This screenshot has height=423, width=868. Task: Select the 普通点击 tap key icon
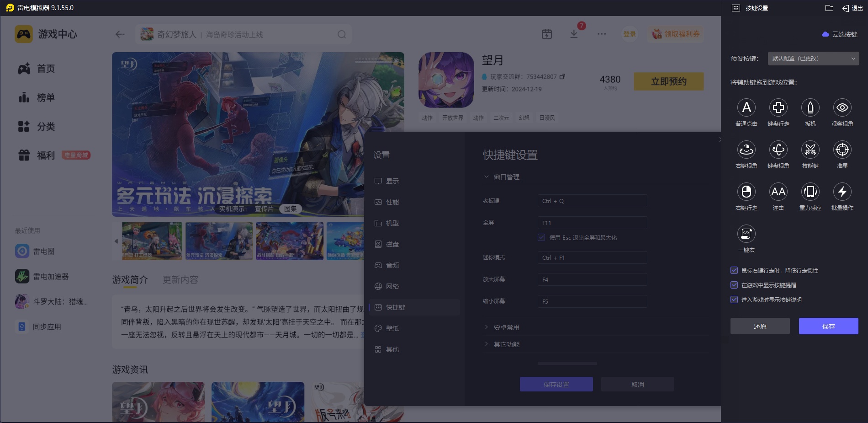[x=746, y=107]
